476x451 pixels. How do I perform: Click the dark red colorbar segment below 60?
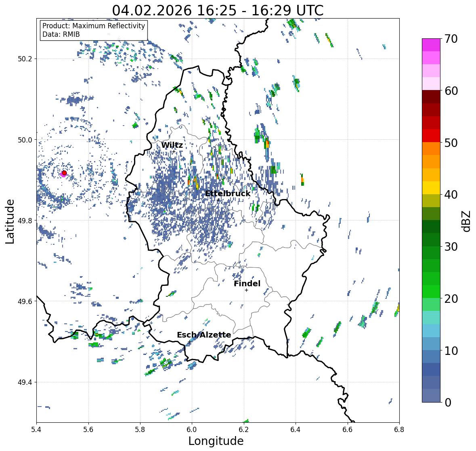(x=431, y=97)
